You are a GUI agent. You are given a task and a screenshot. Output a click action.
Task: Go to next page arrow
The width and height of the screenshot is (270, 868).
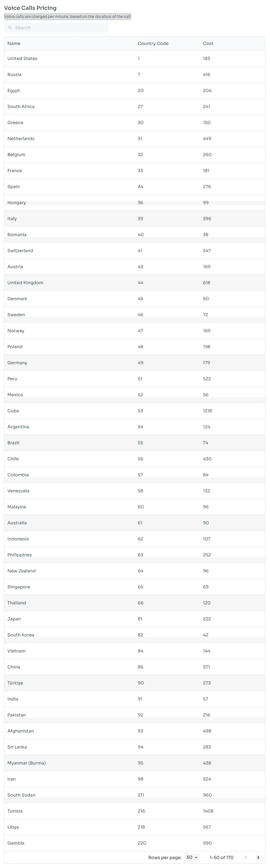pos(258,857)
